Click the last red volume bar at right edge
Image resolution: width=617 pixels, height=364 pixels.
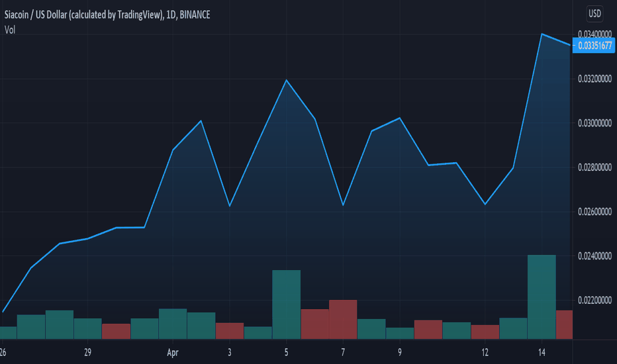pos(564,325)
